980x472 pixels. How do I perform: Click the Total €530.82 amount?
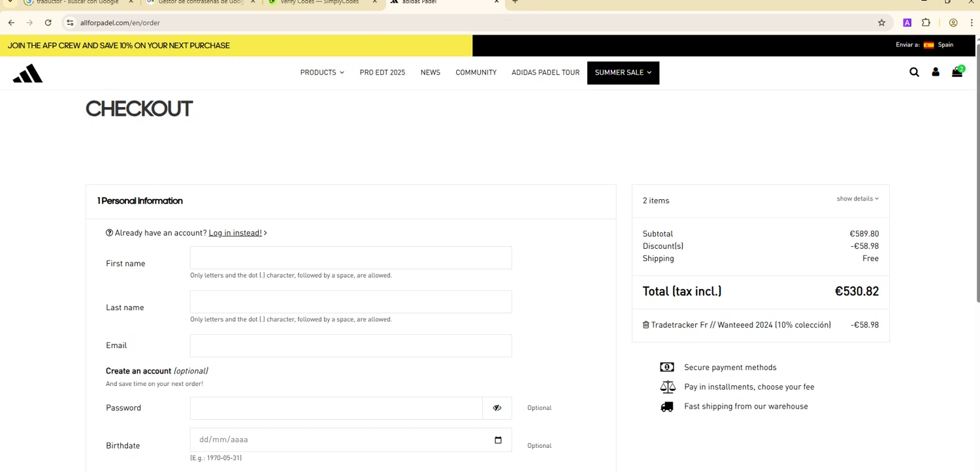pos(857,291)
